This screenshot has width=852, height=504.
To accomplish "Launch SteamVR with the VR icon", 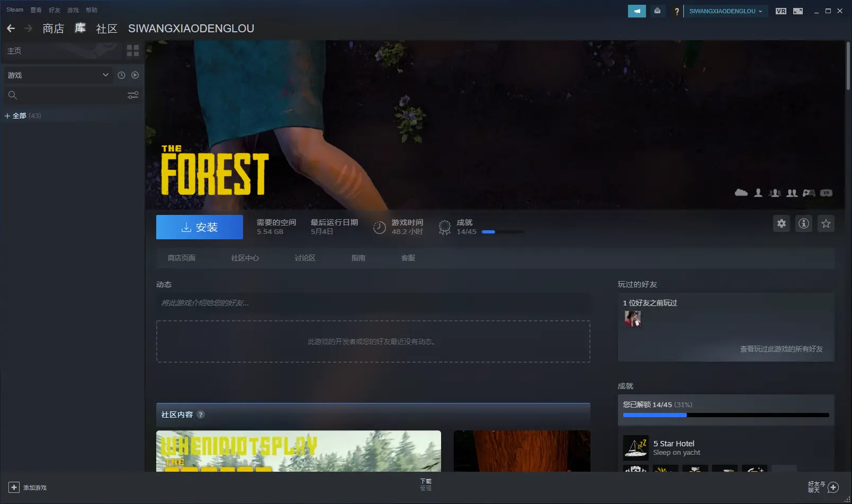I will 781,11.
